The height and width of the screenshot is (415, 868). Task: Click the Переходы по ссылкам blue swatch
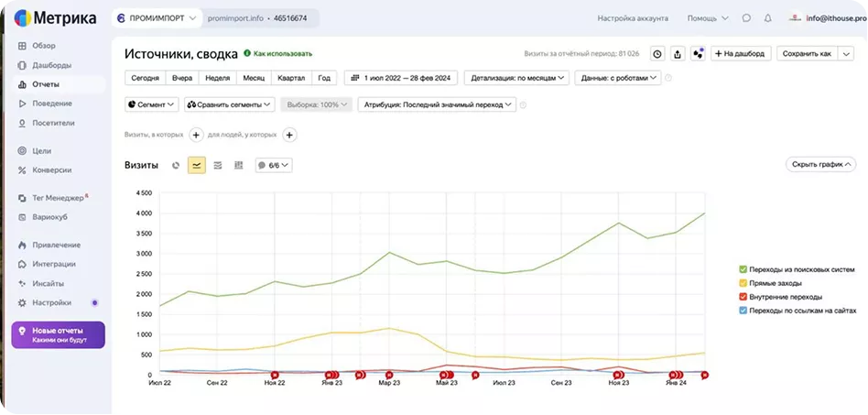coord(743,311)
